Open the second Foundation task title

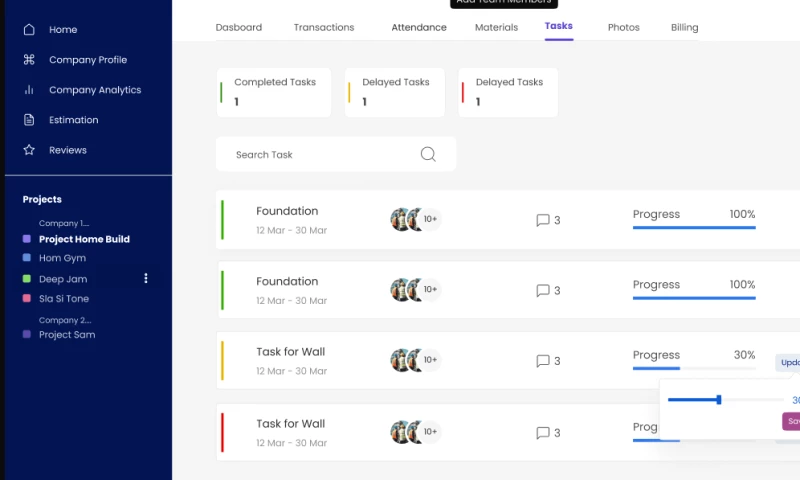tap(287, 282)
